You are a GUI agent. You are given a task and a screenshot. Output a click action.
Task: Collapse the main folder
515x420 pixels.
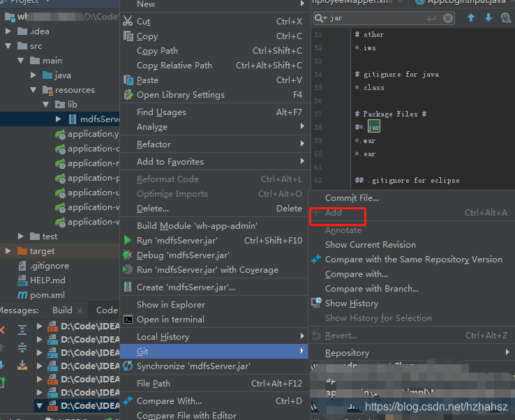coord(21,61)
